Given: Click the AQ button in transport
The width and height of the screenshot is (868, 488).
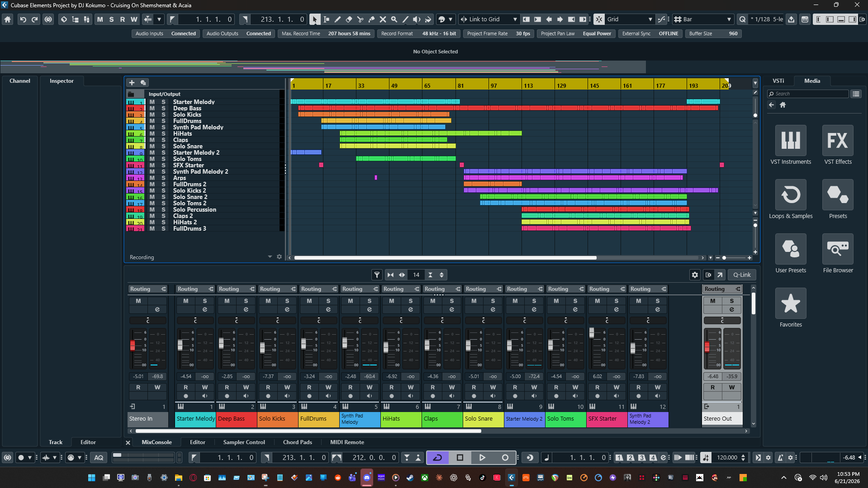Looking at the screenshot, I should click(99, 458).
